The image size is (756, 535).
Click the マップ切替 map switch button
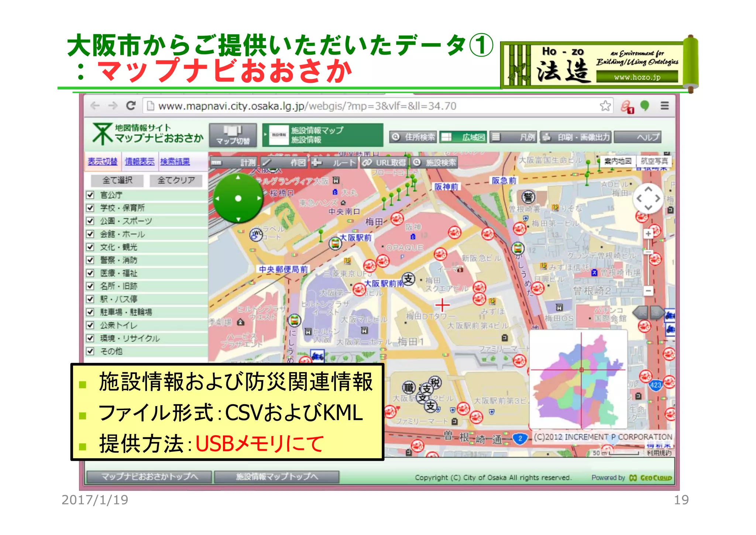tap(233, 135)
